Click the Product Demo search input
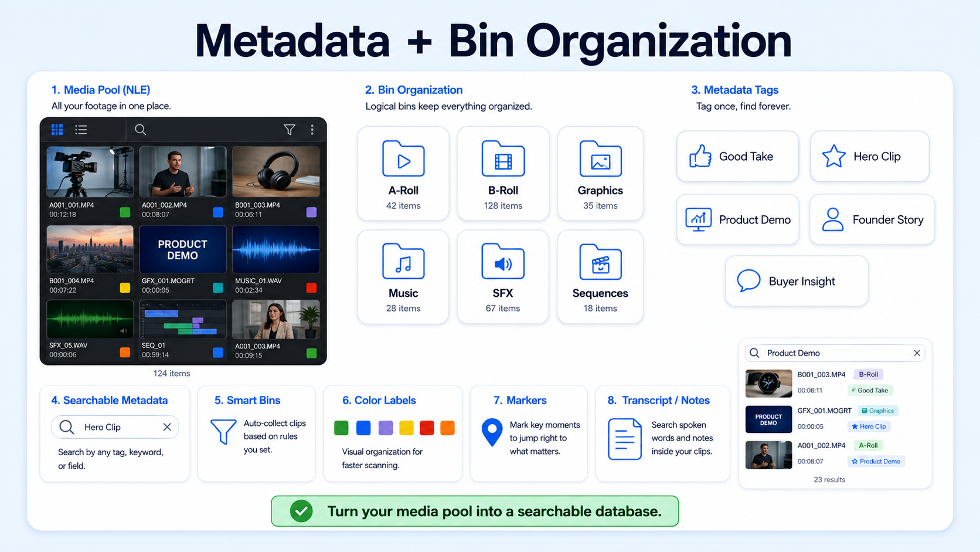This screenshot has width=980, height=552. pos(835,353)
